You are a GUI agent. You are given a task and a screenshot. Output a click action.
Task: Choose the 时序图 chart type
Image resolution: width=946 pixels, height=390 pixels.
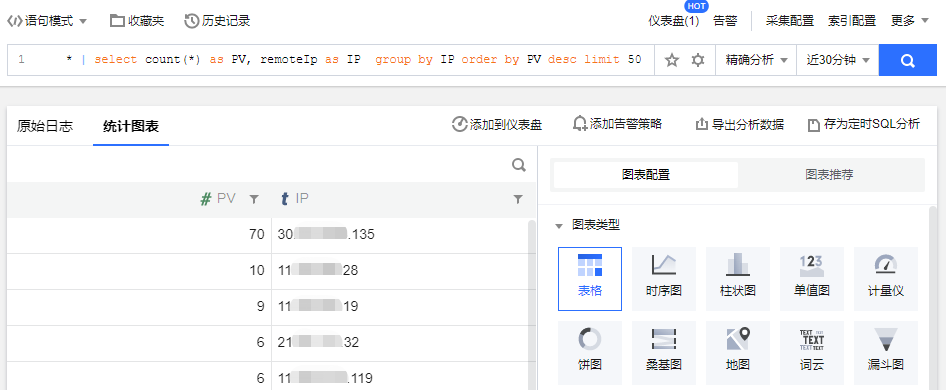click(x=664, y=278)
